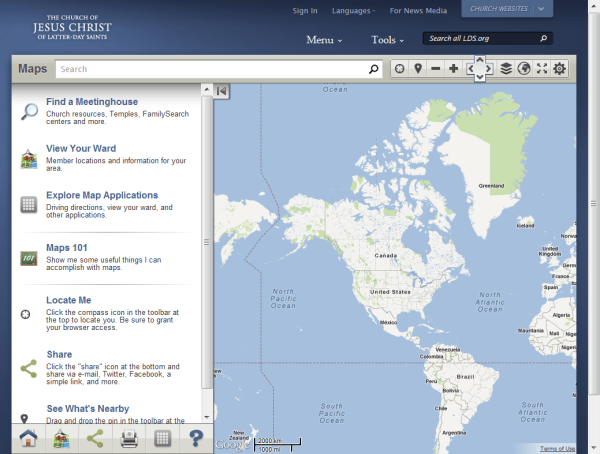
Task: Click the Help question mark icon
Action: click(196, 438)
